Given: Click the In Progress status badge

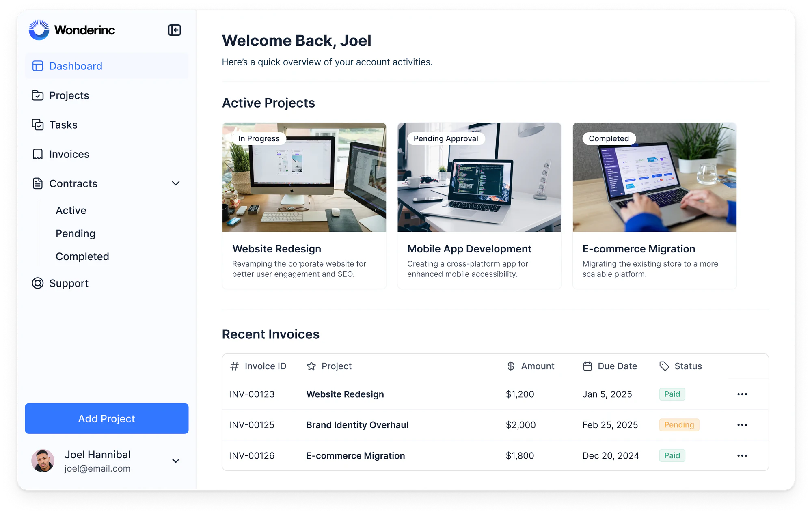Looking at the screenshot, I should pos(259,138).
